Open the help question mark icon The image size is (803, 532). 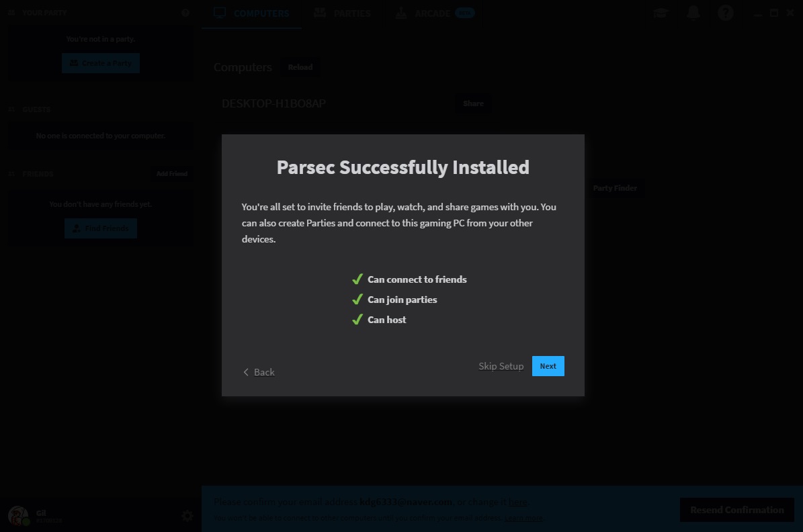(x=725, y=13)
